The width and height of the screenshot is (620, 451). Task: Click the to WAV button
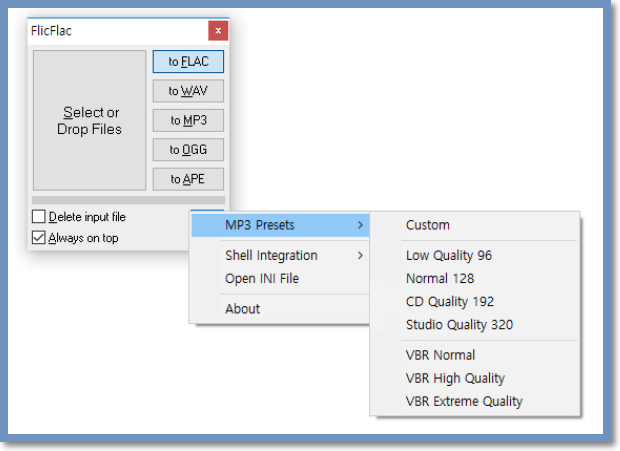click(x=188, y=91)
